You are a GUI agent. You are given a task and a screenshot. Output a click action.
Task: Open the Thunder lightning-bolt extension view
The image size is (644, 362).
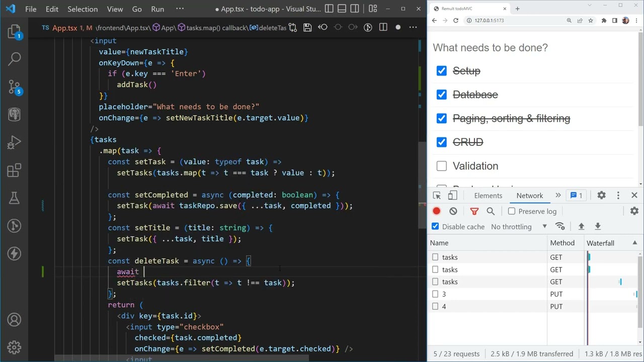coord(14,253)
